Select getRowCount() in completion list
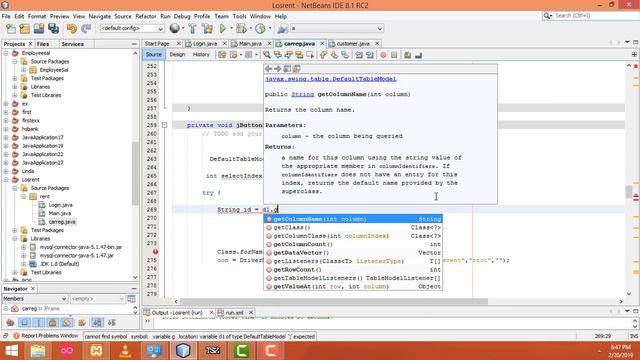Viewport: 640px width, 360px height. pos(353,270)
